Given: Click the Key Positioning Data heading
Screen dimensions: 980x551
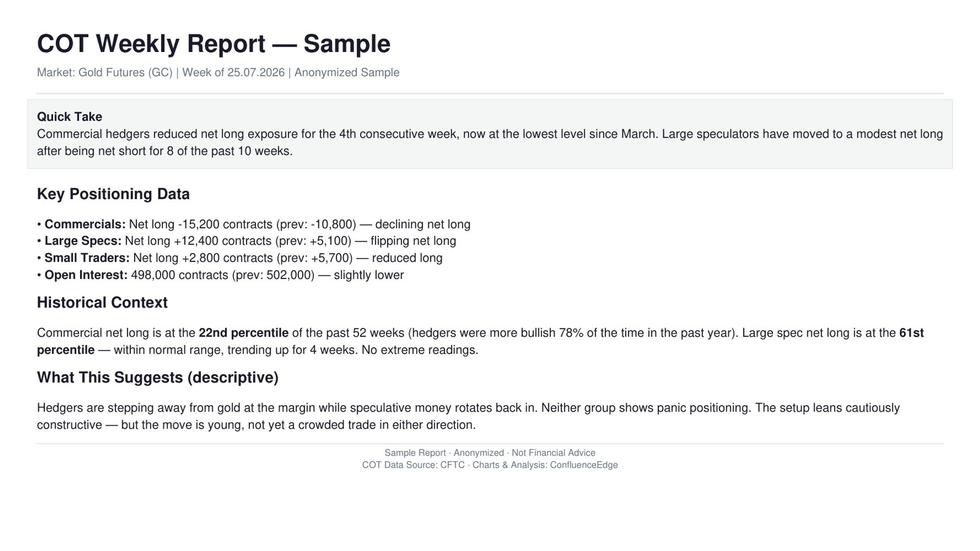Looking at the screenshot, I should [113, 194].
